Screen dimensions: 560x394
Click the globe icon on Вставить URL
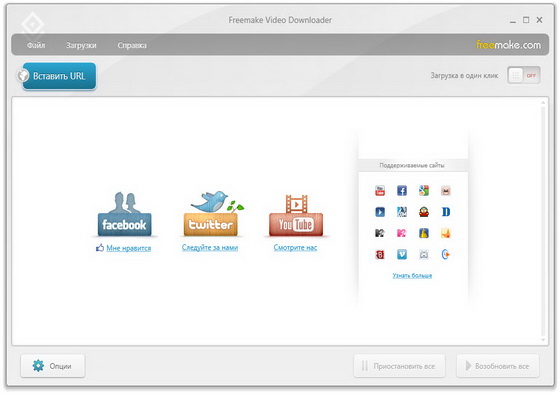pos(23,75)
